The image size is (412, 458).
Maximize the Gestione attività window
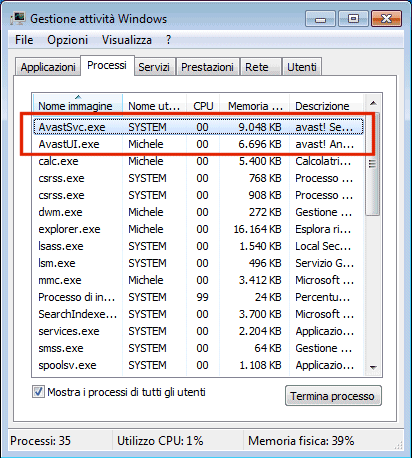click(353, 19)
